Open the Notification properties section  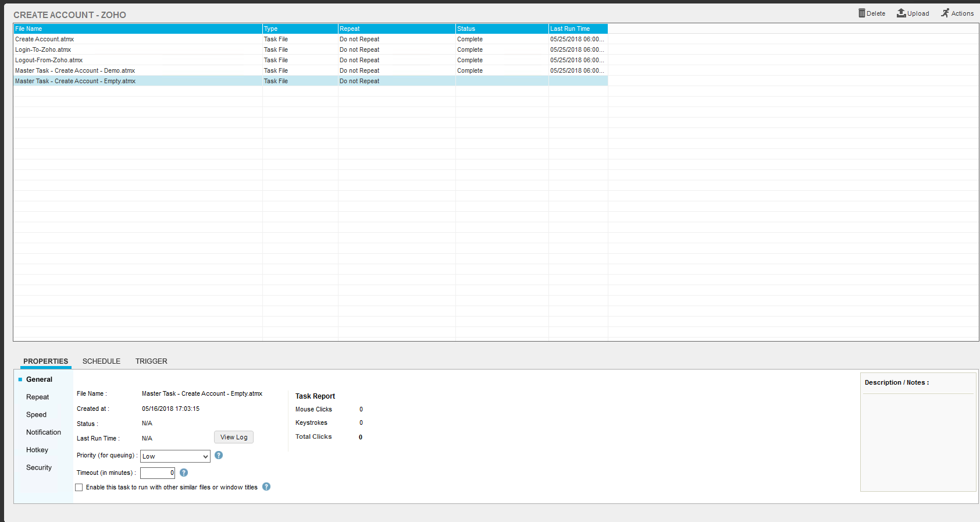tap(44, 432)
